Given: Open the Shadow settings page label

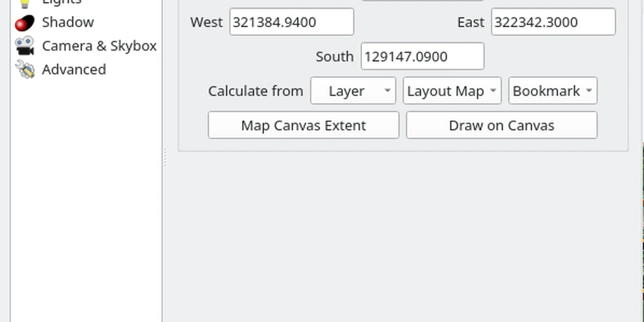Looking at the screenshot, I should point(68,23).
